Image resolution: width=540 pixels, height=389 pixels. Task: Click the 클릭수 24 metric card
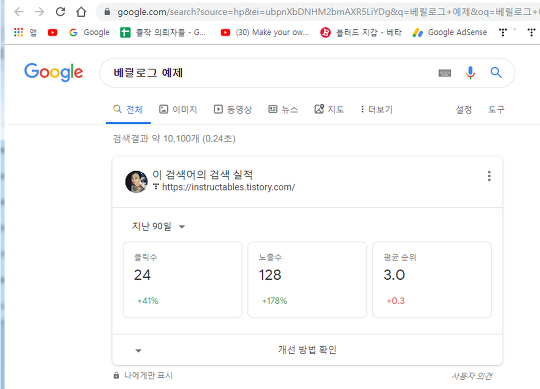183,280
